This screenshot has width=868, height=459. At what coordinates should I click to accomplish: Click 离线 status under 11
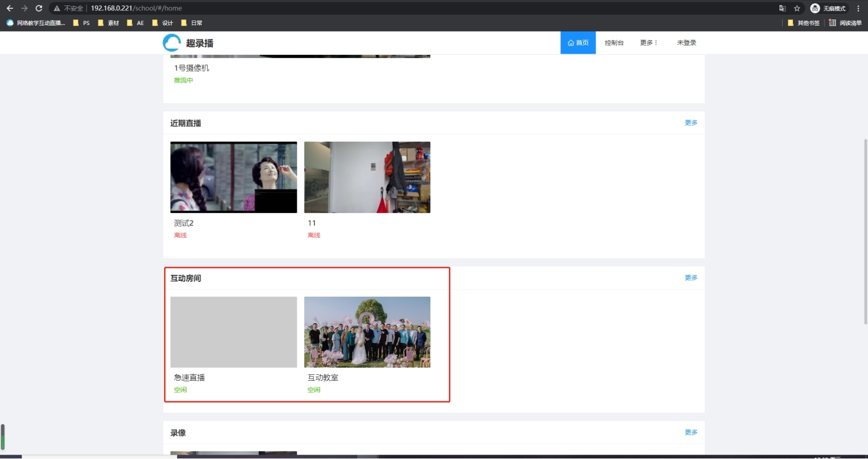pyautogui.click(x=314, y=235)
